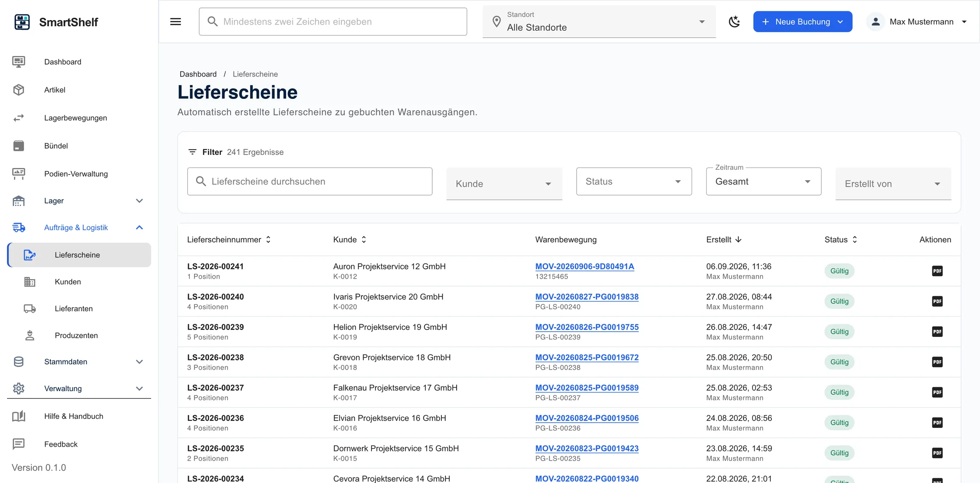
Task: Click the Dashboard sidebar icon
Action: click(18, 62)
